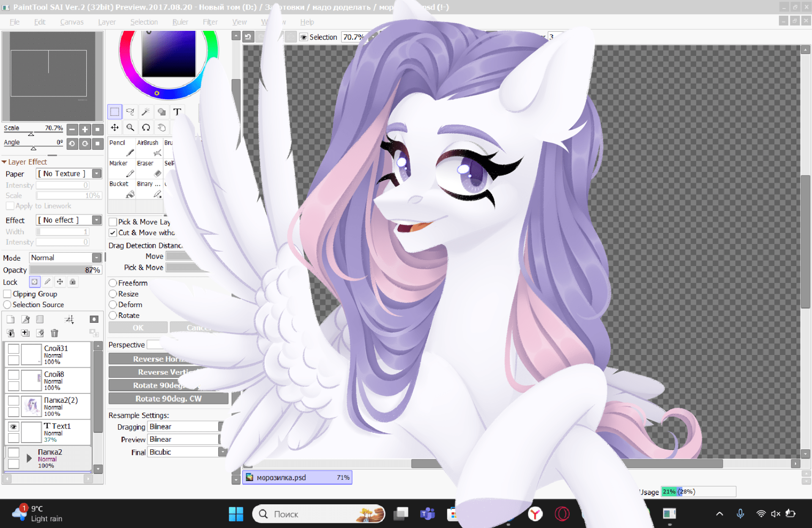Select the Lasso selection tool
Viewport: 812px width, 528px height.
(x=130, y=112)
